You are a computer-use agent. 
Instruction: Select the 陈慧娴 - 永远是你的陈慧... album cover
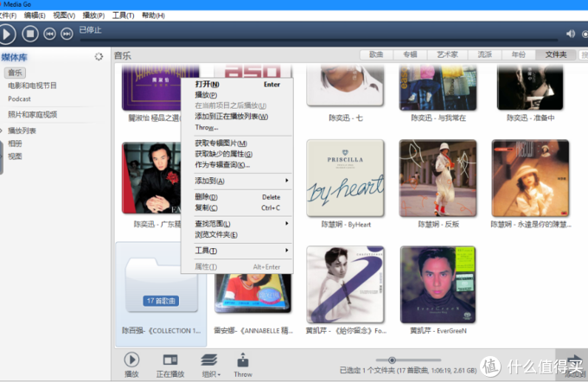pyautogui.click(x=530, y=178)
